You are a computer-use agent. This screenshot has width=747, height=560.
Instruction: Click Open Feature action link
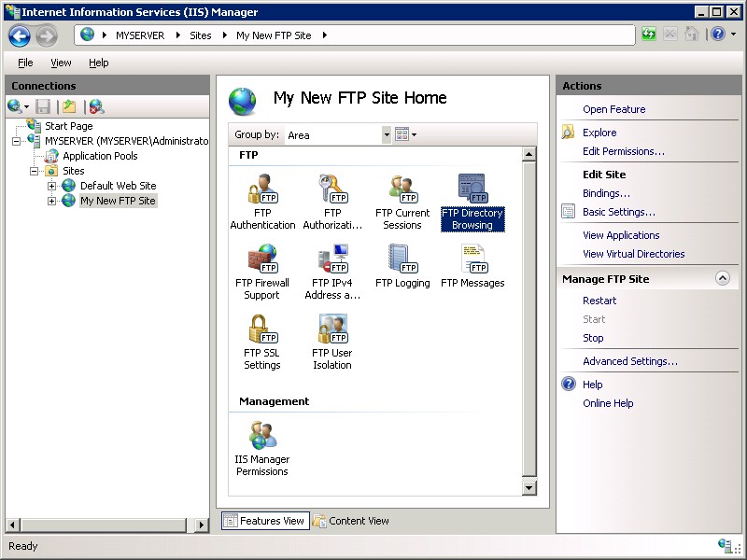click(614, 109)
